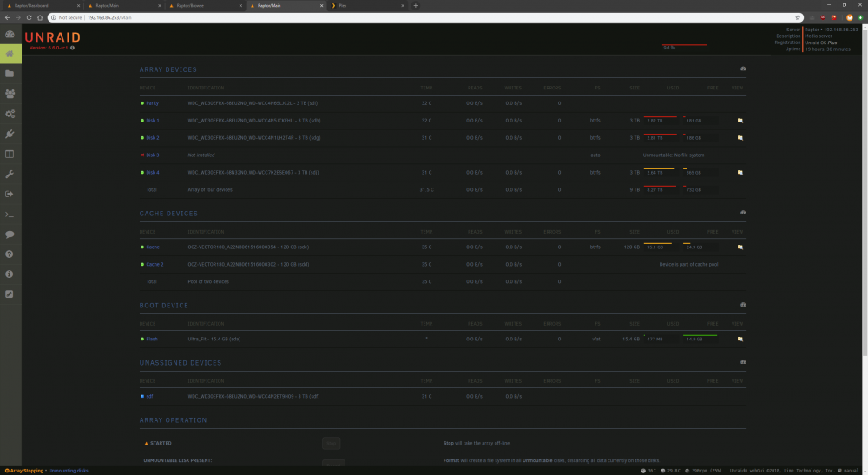Open the Log edit icon in sidebar
The height and width of the screenshot is (475, 868).
(x=10, y=294)
